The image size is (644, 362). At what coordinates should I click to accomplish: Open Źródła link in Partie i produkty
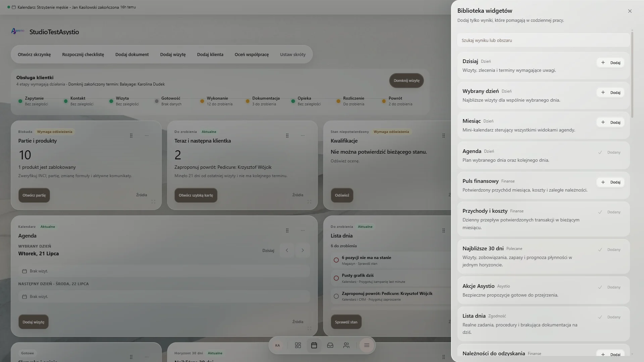pyautogui.click(x=141, y=195)
